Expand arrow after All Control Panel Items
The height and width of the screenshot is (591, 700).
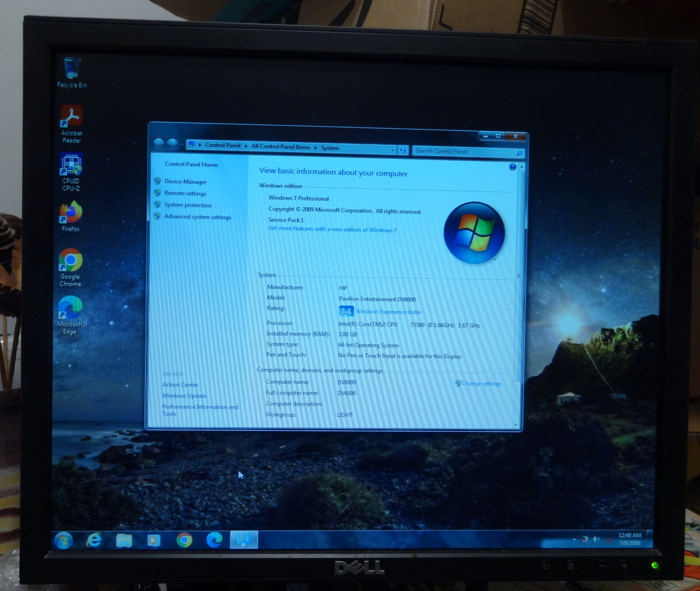pyautogui.click(x=315, y=148)
